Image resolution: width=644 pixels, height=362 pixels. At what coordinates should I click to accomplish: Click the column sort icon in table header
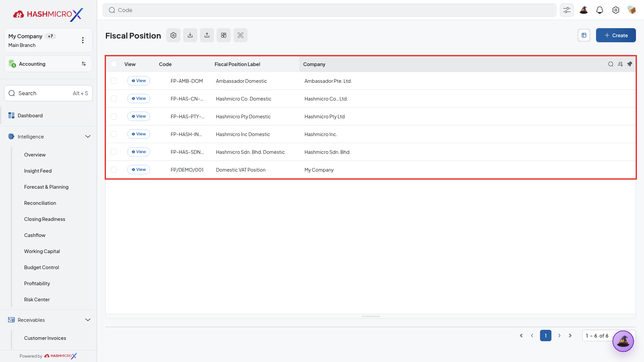click(x=620, y=64)
